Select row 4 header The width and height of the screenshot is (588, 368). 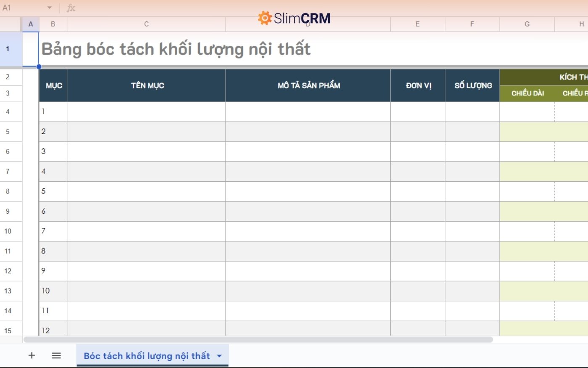point(11,112)
